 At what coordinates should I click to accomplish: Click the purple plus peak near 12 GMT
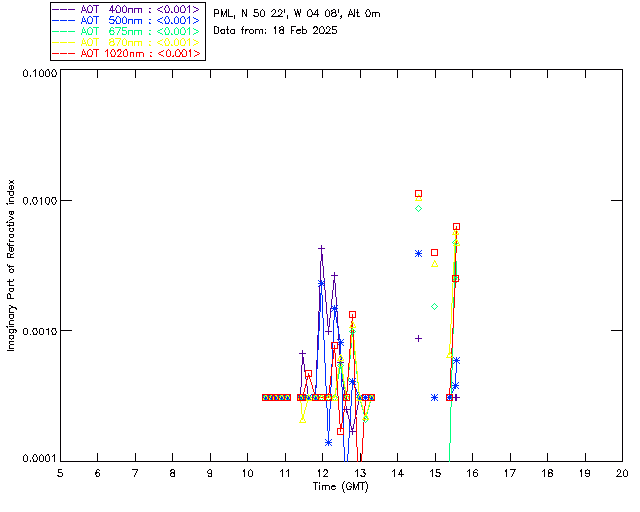coord(322,248)
